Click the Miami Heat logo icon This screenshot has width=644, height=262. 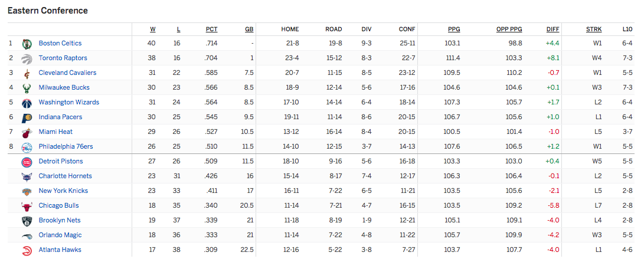point(27,132)
